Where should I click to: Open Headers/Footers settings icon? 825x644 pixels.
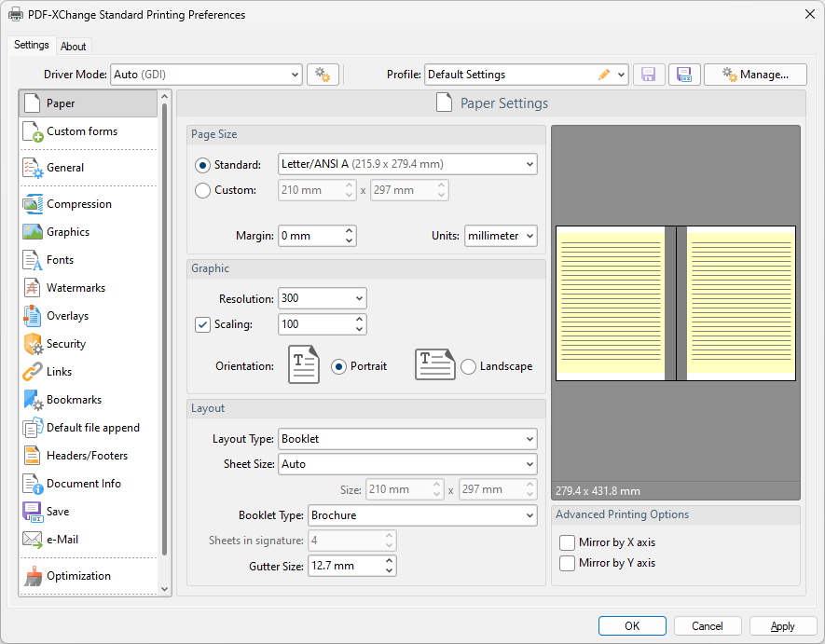(30, 455)
